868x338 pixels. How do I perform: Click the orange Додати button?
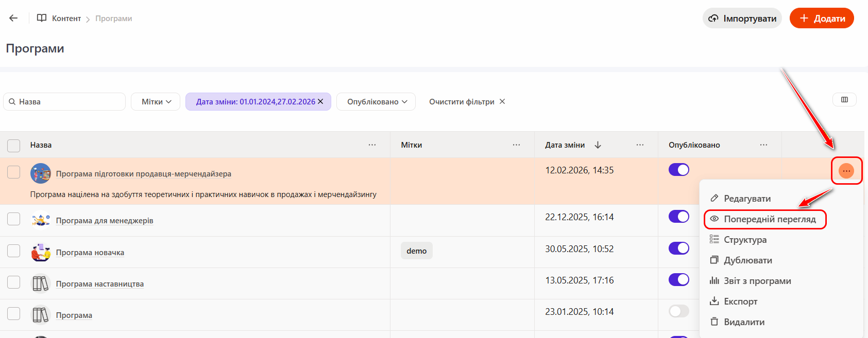tap(821, 19)
